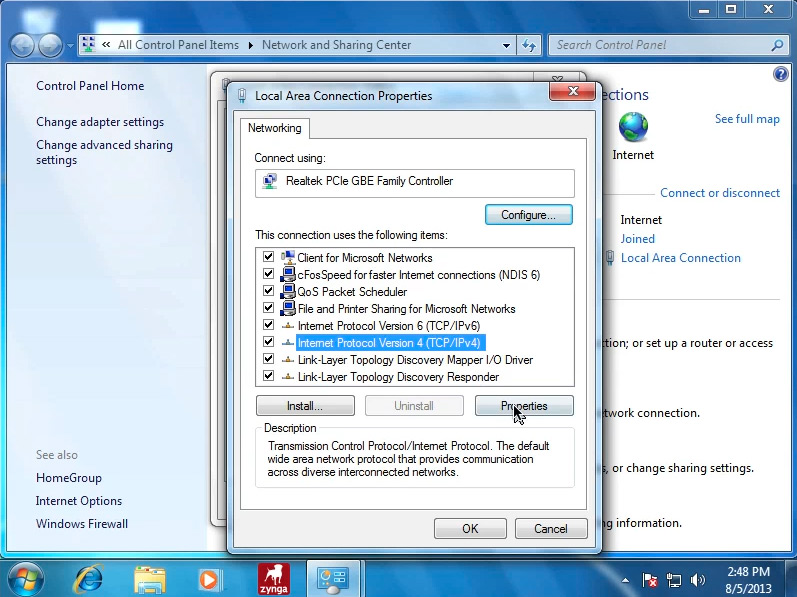Click the IPv4 protocol icon

[x=288, y=342]
